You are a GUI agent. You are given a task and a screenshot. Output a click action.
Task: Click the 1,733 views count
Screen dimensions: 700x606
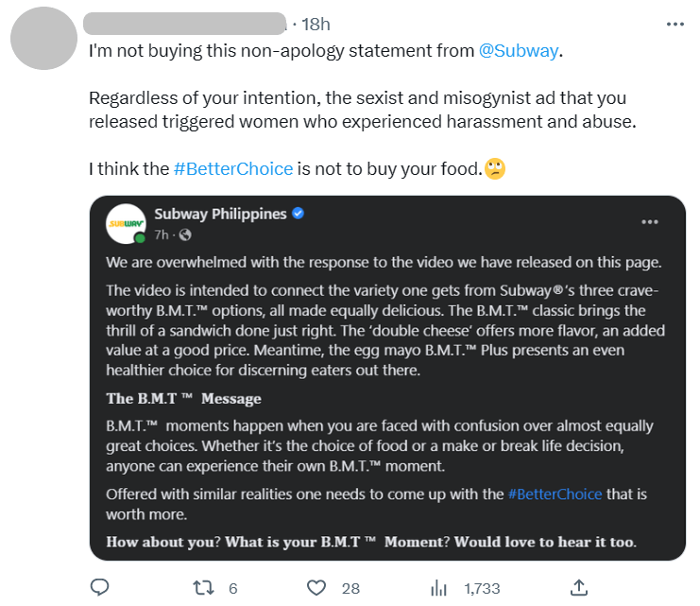(482, 589)
